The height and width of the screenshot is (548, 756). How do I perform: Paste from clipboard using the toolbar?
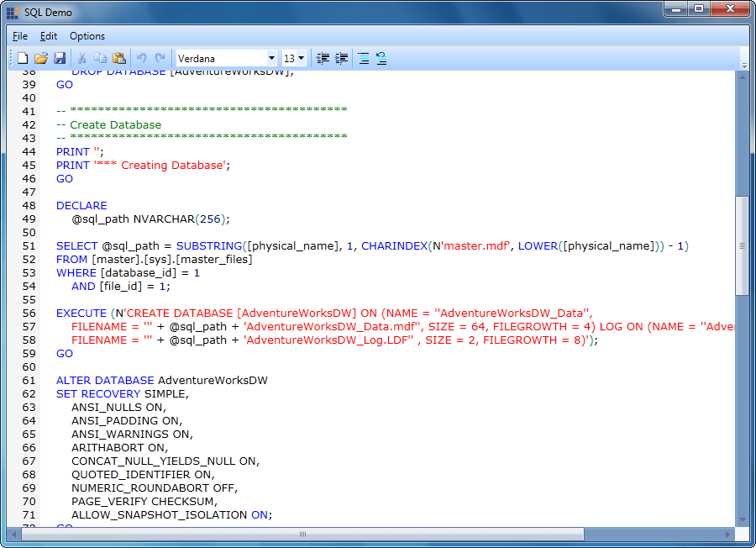[120, 58]
